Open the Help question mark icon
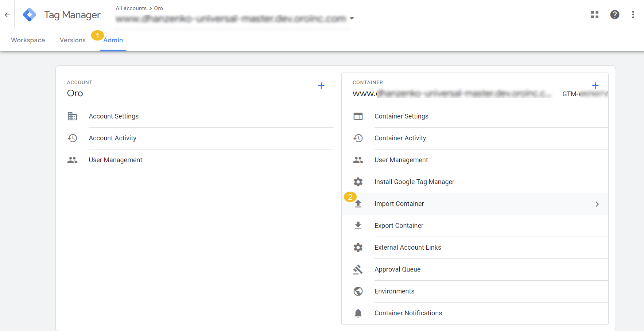 pos(615,15)
